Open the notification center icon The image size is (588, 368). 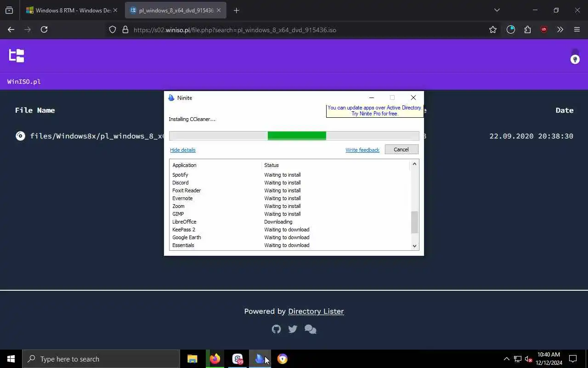tap(573, 359)
